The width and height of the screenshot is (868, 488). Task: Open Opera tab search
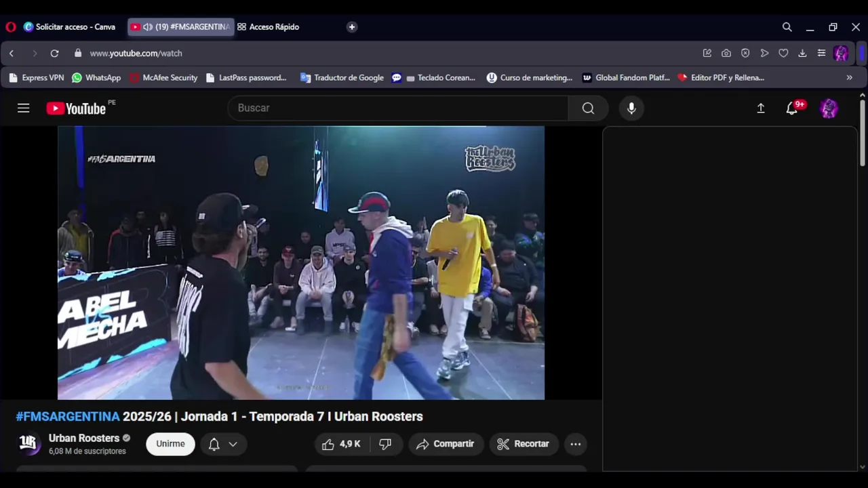click(x=787, y=27)
